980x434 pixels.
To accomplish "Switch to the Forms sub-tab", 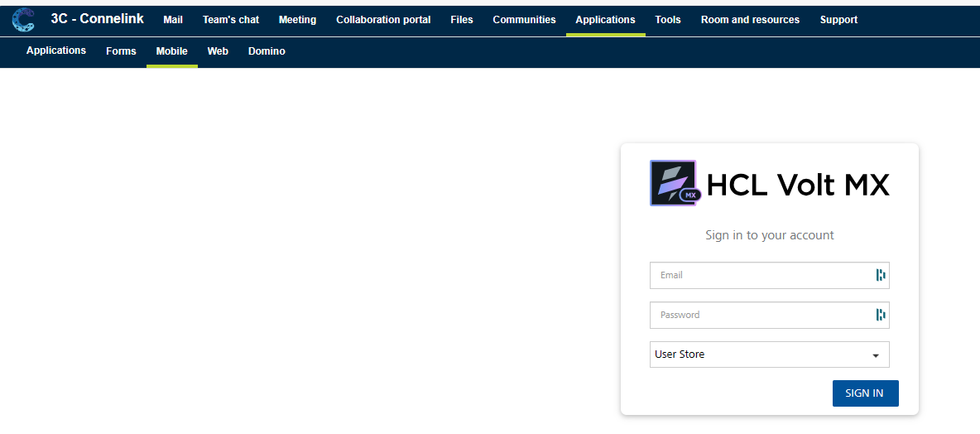I will [121, 51].
